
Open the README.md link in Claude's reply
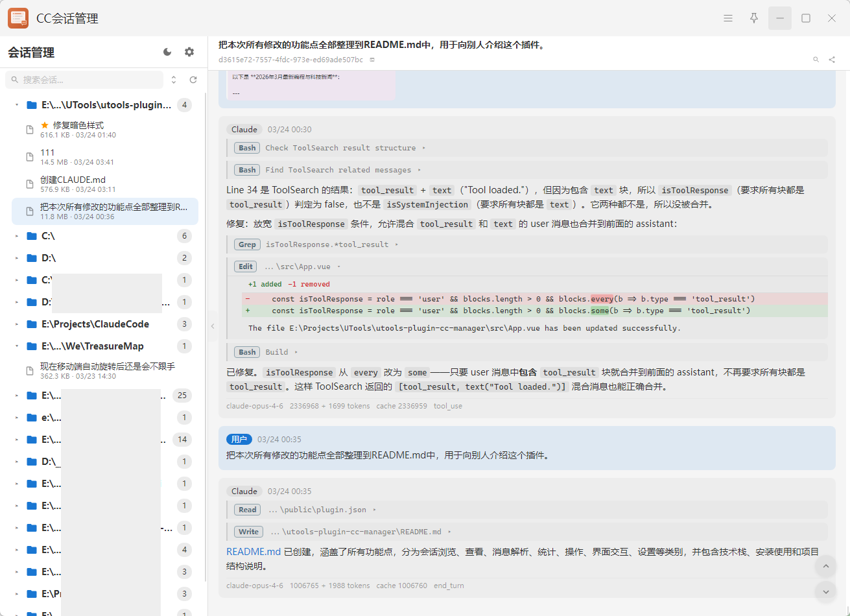pyautogui.click(x=254, y=552)
